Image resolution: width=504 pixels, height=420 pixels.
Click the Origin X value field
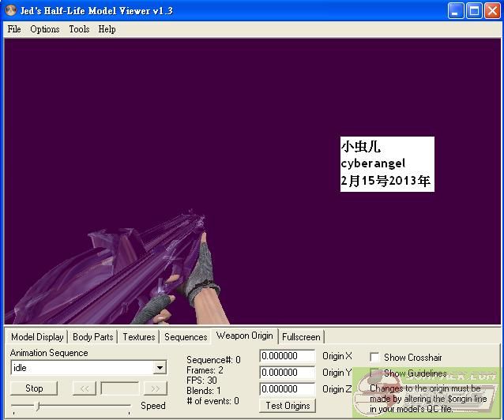click(288, 357)
